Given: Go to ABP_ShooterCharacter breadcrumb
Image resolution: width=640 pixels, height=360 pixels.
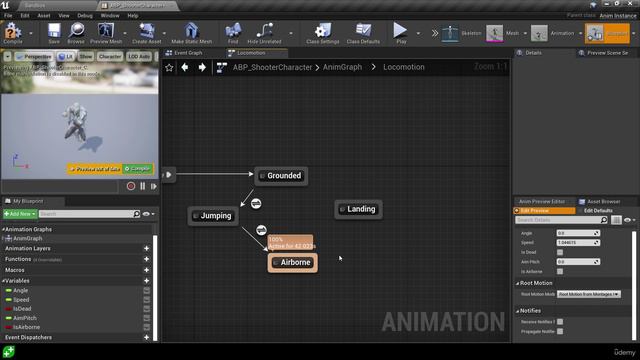Looking at the screenshot, I should coord(272,67).
